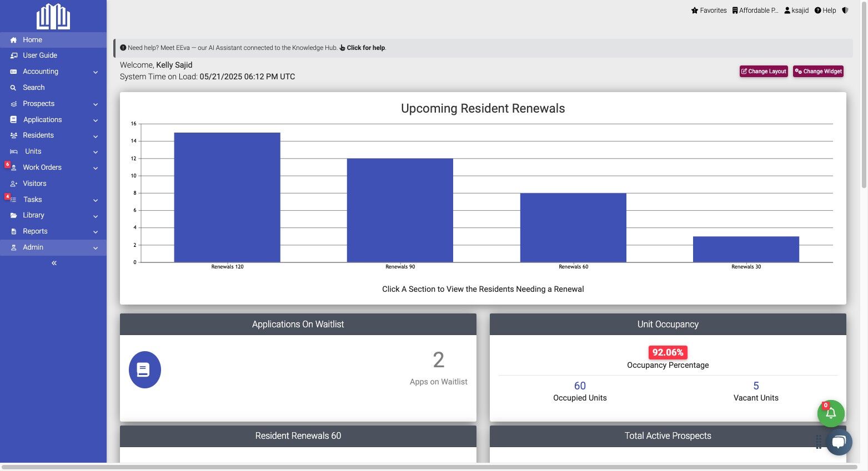Open Residents using its people icon

[14, 135]
